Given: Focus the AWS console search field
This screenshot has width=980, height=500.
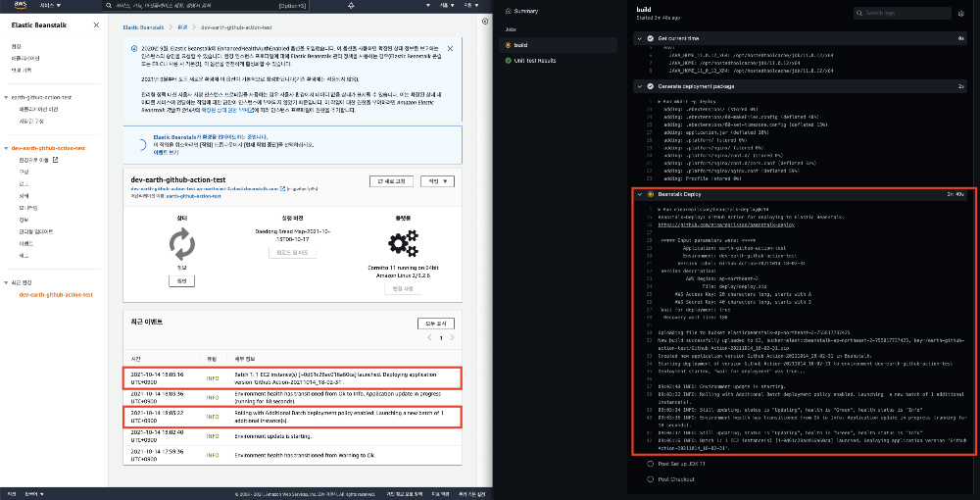Looking at the screenshot, I should click(x=206, y=5).
